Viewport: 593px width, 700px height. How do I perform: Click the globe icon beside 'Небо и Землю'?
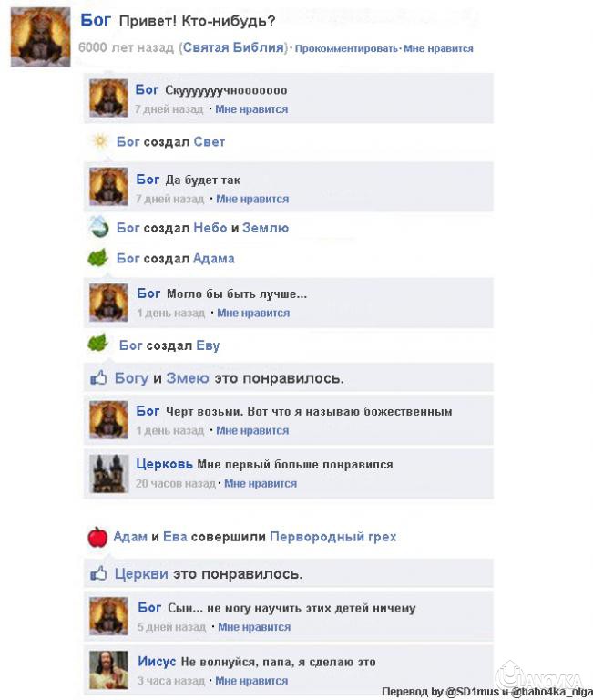pyautogui.click(x=98, y=227)
